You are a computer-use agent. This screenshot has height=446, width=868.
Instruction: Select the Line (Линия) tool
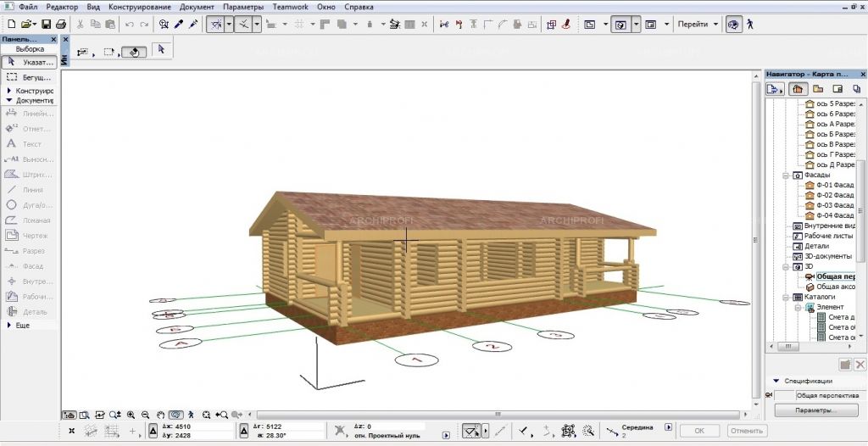(31, 190)
